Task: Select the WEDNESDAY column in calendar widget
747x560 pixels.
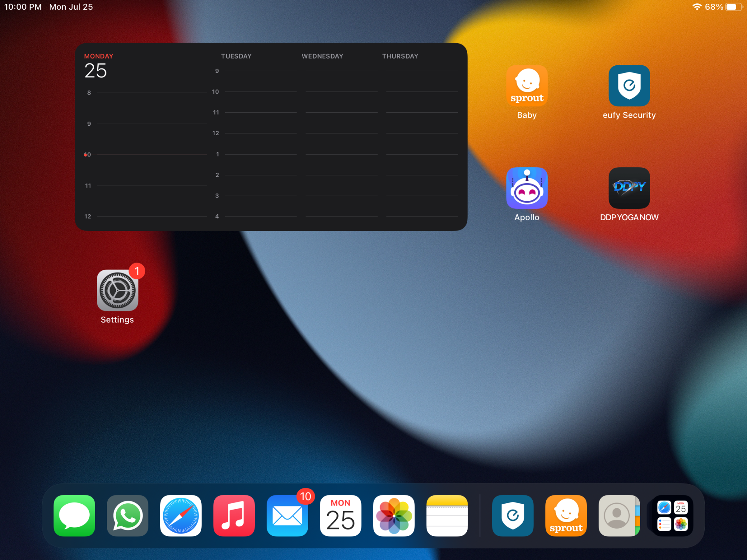Action: (x=322, y=56)
